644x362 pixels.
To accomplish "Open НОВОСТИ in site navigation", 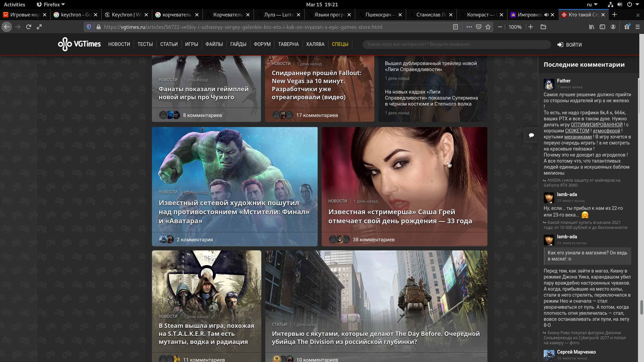I will tap(119, 44).
